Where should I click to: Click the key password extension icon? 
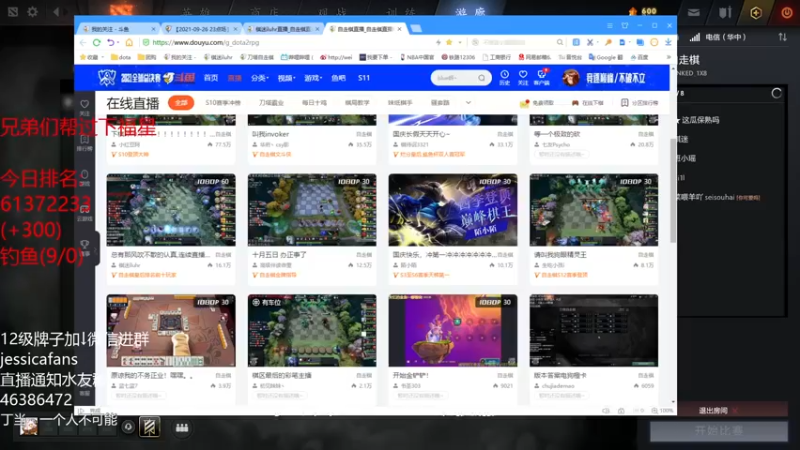pyautogui.click(x=608, y=42)
